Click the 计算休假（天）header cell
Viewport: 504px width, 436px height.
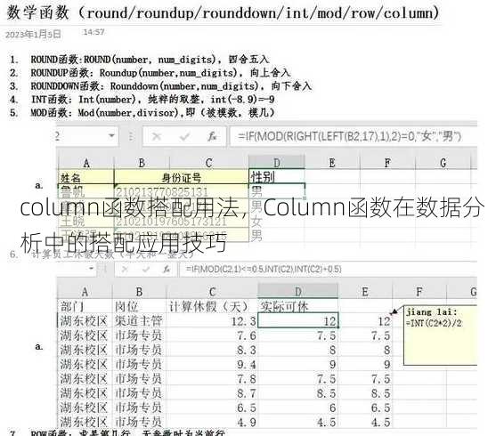212,306
